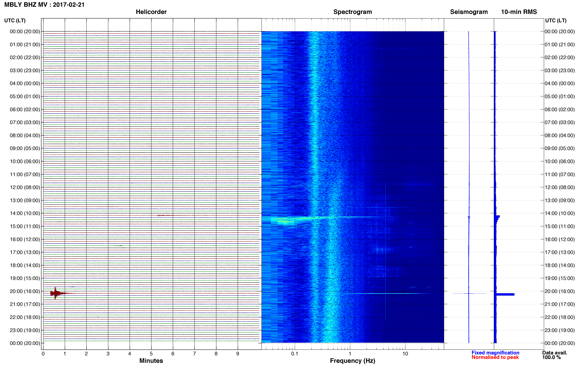The height and width of the screenshot is (368, 588).
Task: Click left axis label 20:00 (16:00)
Action: (25, 291)
